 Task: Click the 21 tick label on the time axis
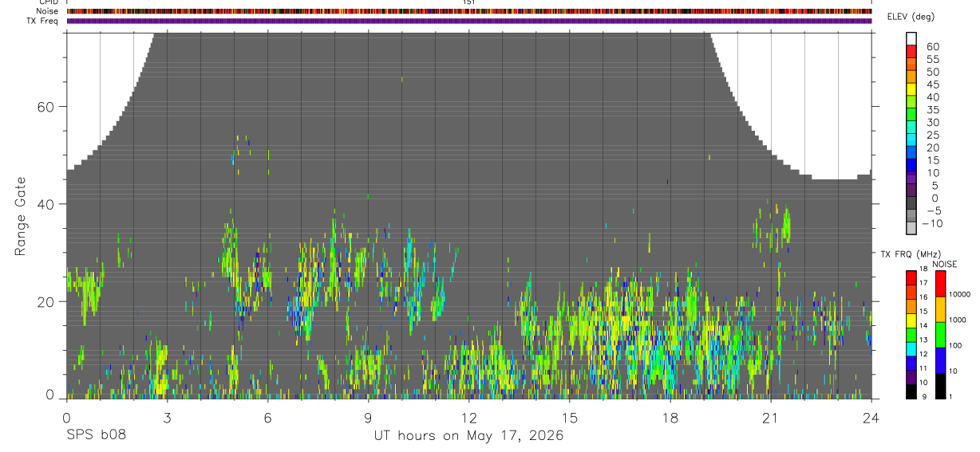(771, 417)
